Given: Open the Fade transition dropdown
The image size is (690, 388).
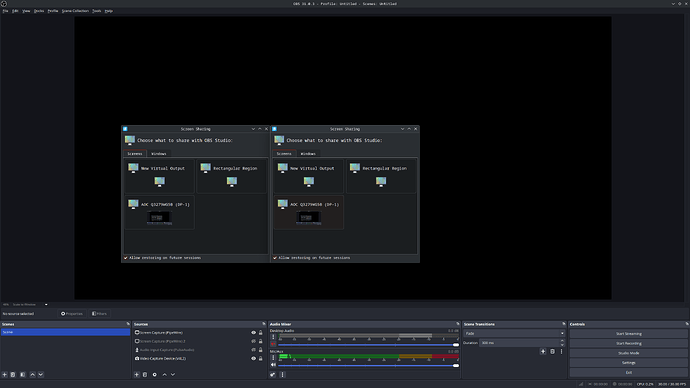Looking at the screenshot, I should click(514, 333).
